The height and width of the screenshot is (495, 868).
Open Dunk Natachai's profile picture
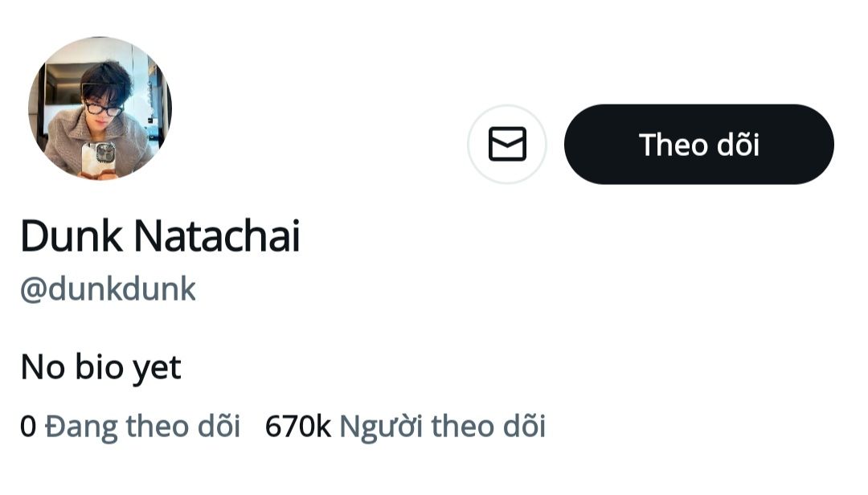coord(100,108)
